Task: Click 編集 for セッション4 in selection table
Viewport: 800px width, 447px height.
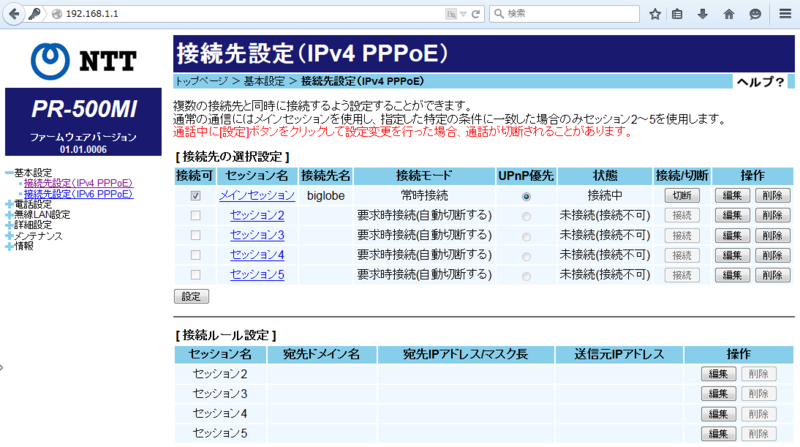Action: tap(732, 255)
